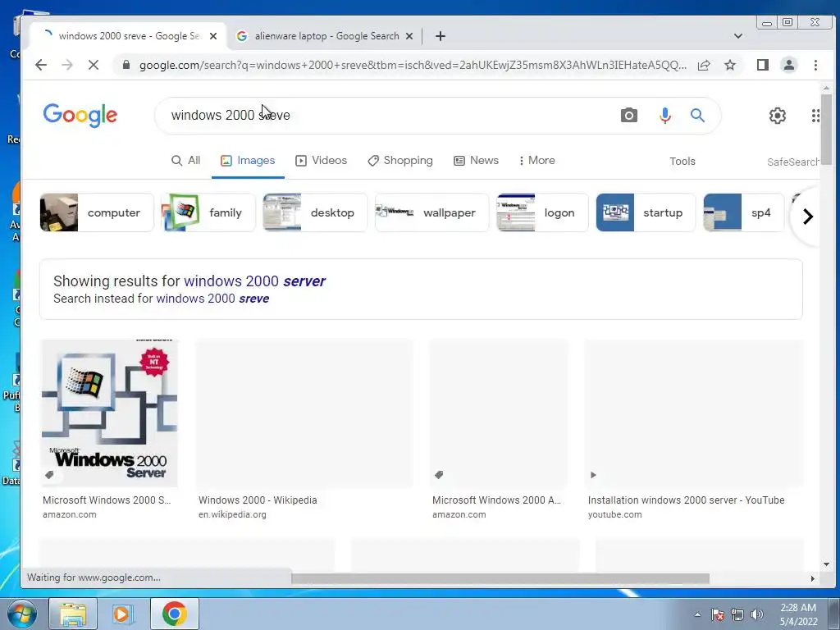Screen dimensions: 840x630
Task: Filter by startup chip
Action: 646,212
